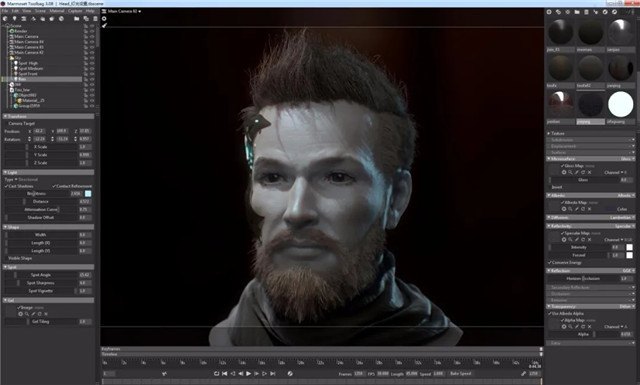Select Spot Medium light in scene tree
This screenshot has width=640, height=385.
pos(30,69)
